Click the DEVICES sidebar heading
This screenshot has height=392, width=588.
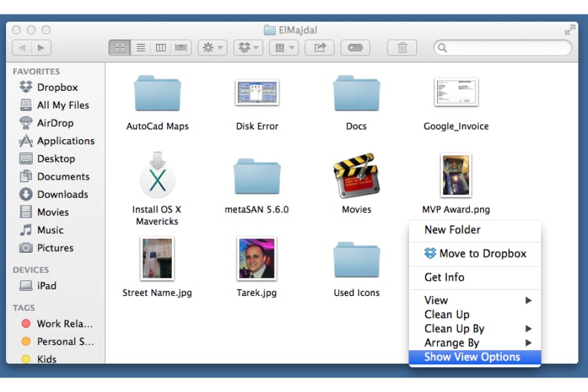(31, 270)
